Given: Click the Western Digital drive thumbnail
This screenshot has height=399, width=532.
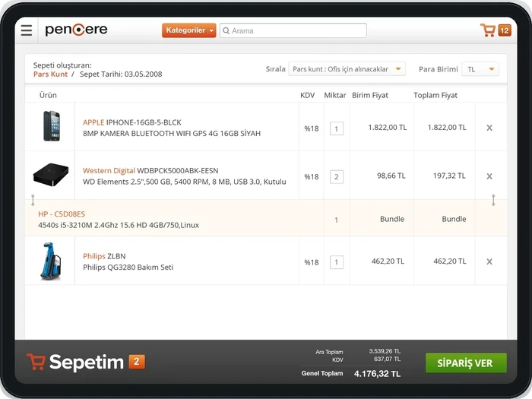Looking at the screenshot, I should pos(51,175).
